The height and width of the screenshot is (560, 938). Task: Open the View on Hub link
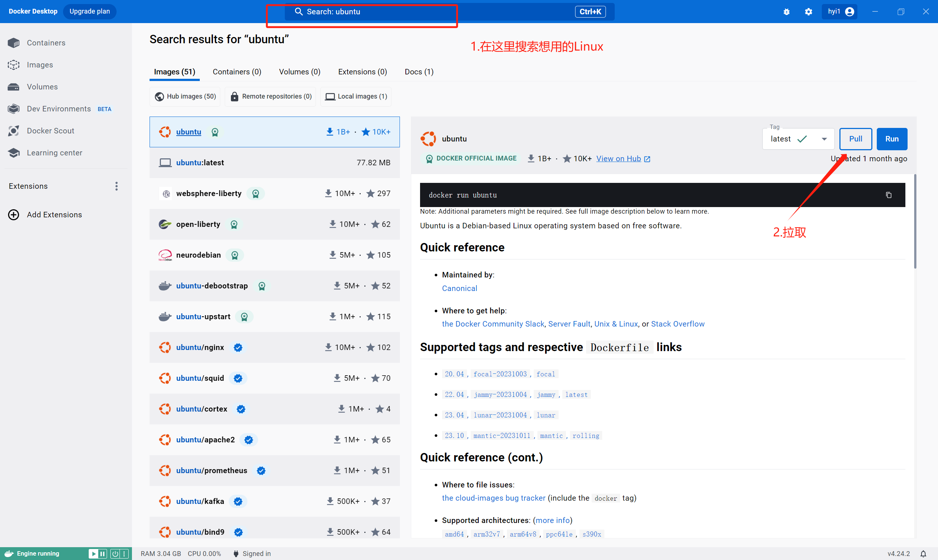pos(623,158)
